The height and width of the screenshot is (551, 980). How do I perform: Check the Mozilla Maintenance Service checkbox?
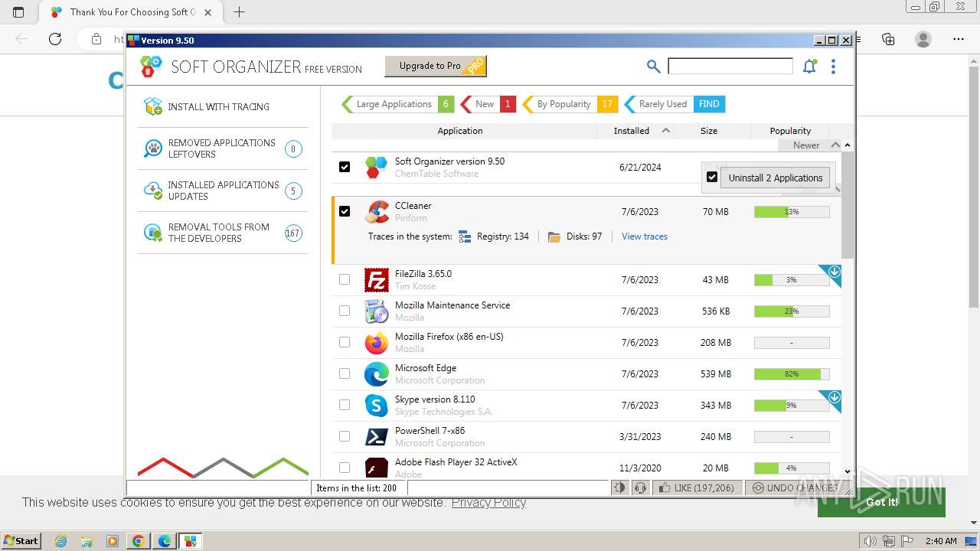(x=345, y=311)
